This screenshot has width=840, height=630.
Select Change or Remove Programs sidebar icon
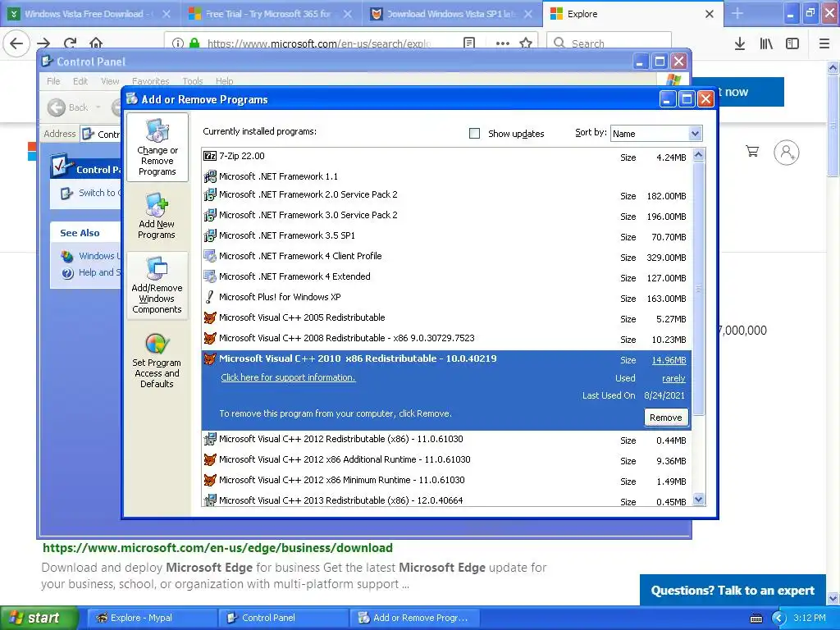coord(157,148)
